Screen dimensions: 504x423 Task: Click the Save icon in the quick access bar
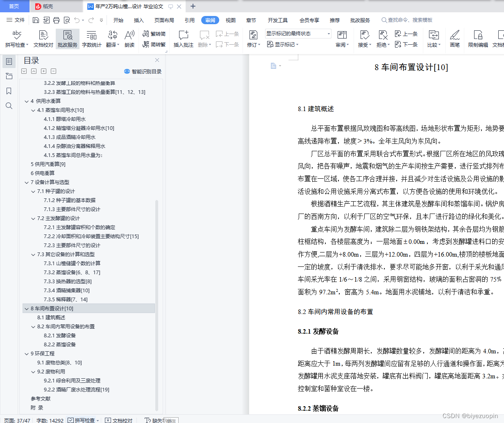click(x=36, y=20)
